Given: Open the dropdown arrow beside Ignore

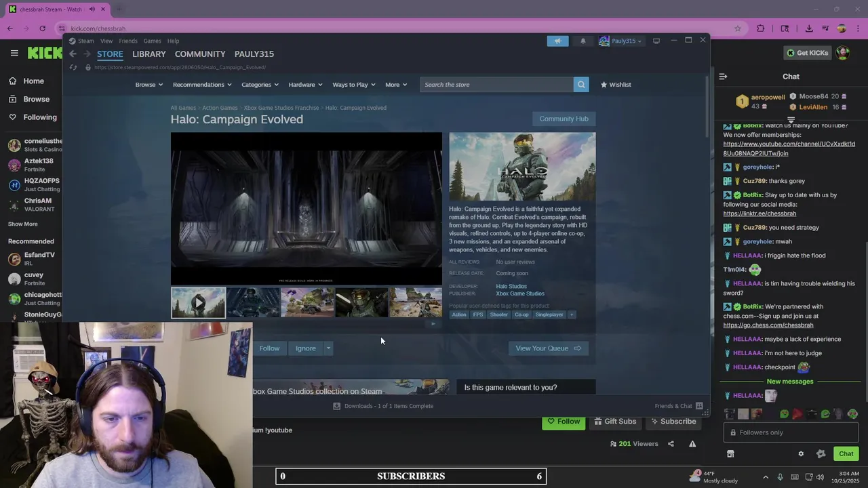Looking at the screenshot, I should click(x=328, y=348).
